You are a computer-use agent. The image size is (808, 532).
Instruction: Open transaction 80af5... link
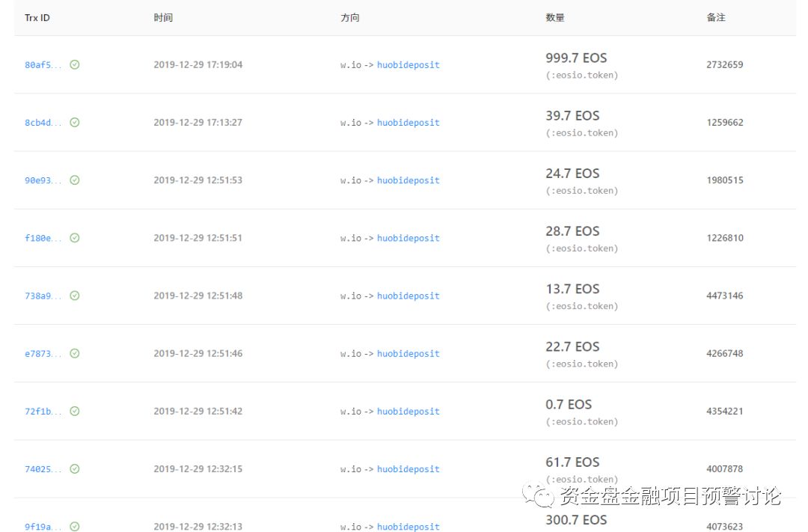tap(43, 65)
